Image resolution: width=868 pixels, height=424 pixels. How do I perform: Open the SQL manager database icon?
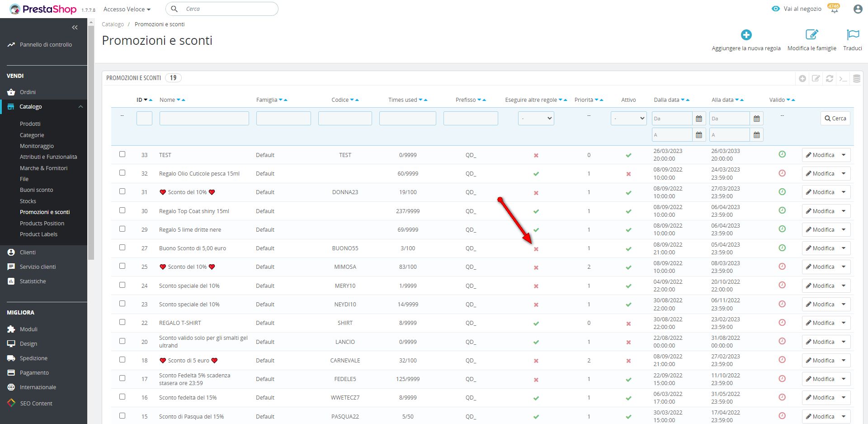[856, 78]
